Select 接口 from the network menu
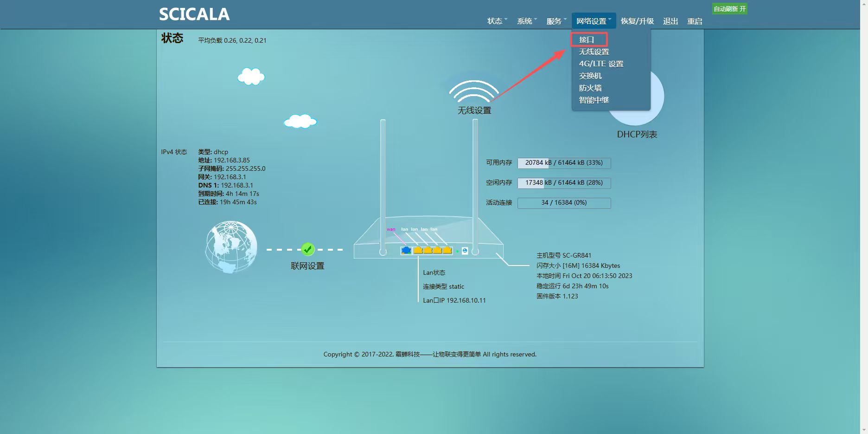The height and width of the screenshot is (434, 868). 587,40
